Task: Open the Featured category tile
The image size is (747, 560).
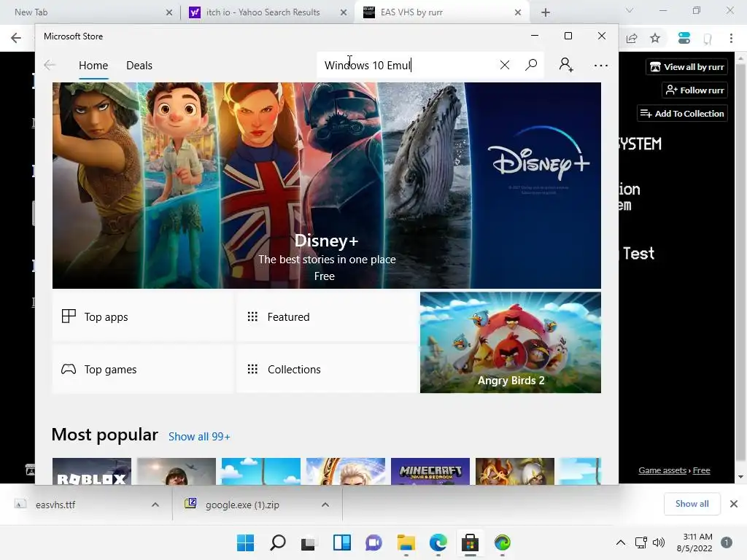Action: [x=327, y=316]
